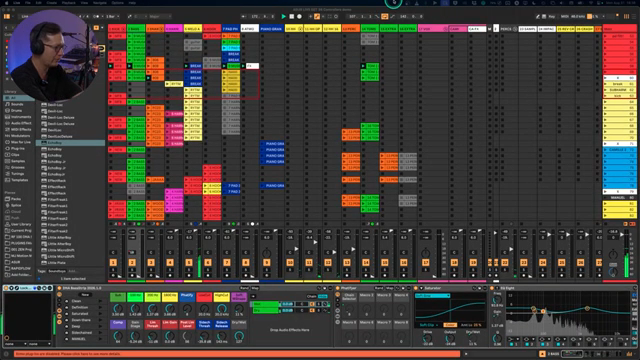
Task: Click the Stop button in transport
Action: [x=291, y=16]
